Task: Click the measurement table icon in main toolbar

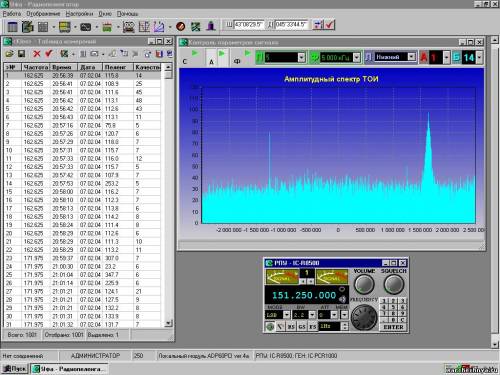Action: (12, 27)
